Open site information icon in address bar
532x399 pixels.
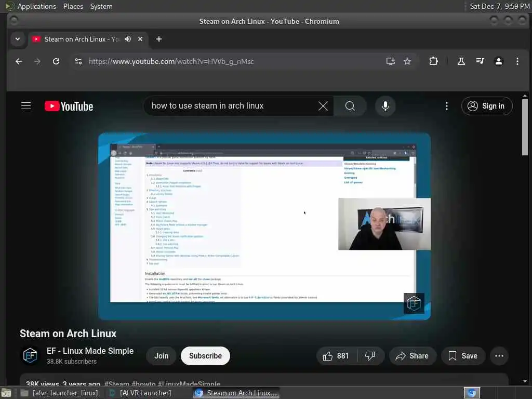point(78,61)
